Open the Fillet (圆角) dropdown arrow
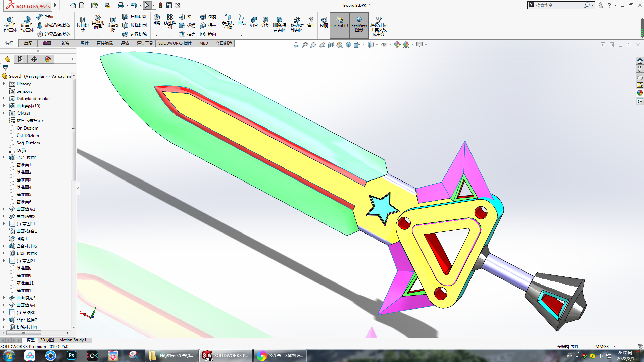The height and width of the screenshot is (362, 644). pos(156,35)
